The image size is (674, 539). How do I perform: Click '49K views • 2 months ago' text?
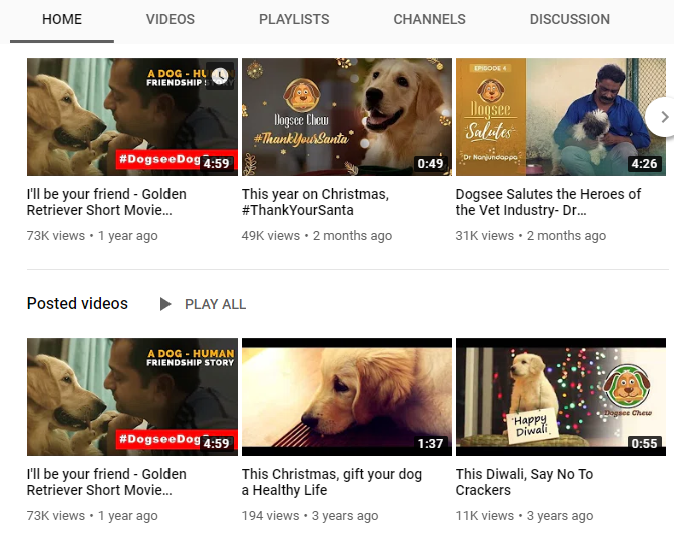317,236
